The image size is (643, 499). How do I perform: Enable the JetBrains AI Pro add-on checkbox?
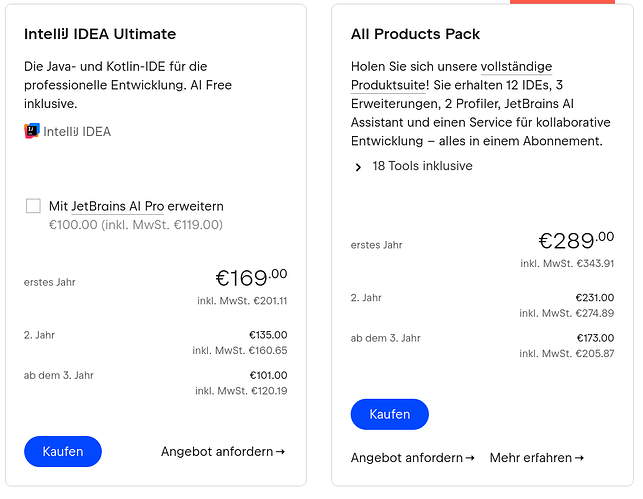[33, 206]
